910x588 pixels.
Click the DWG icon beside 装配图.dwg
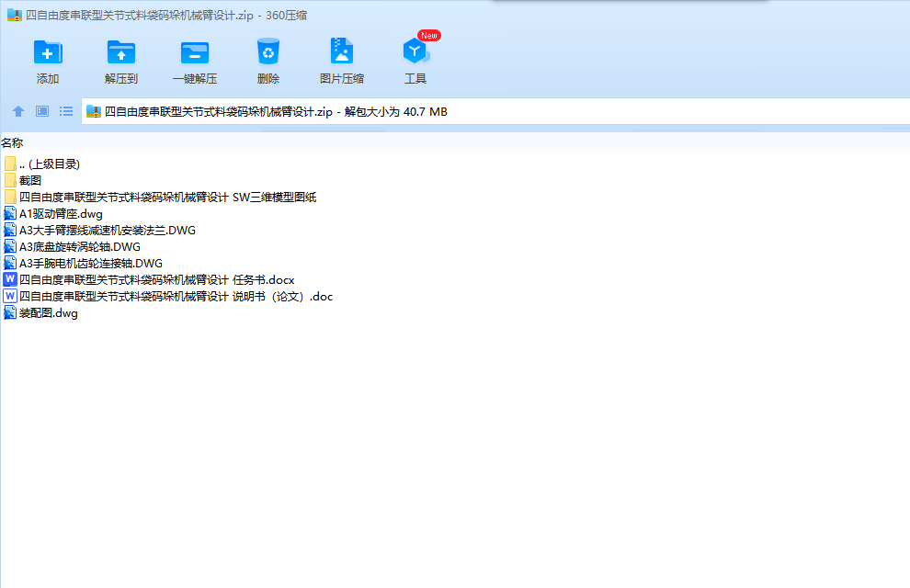pos(10,313)
